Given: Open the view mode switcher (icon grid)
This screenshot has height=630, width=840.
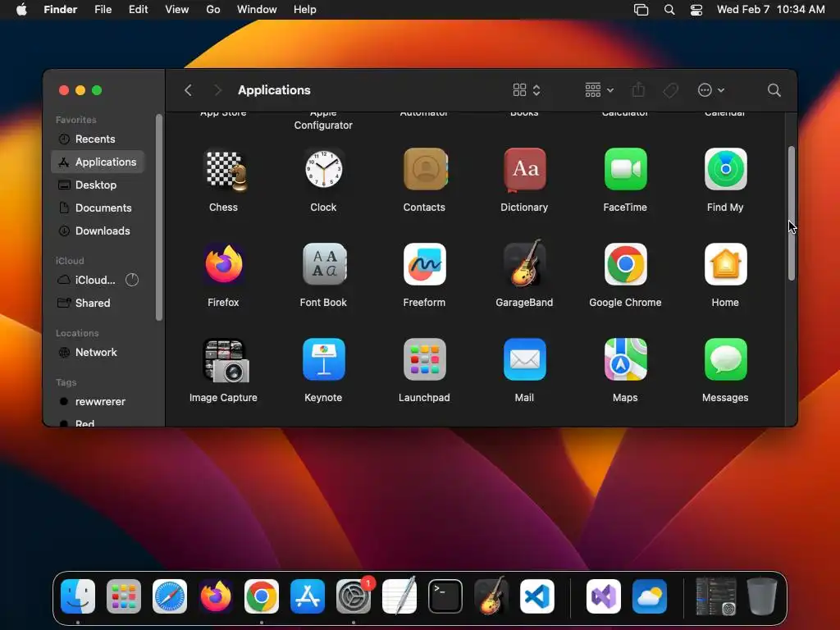Looking at the screenshot, I should point(527,90).
